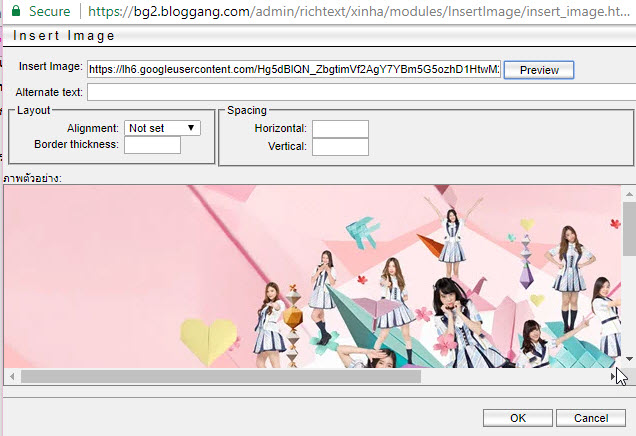This screenshot has width=636, height=436.
Task: Click the Insert Image dialog title
Action: (x=64, y=36)
